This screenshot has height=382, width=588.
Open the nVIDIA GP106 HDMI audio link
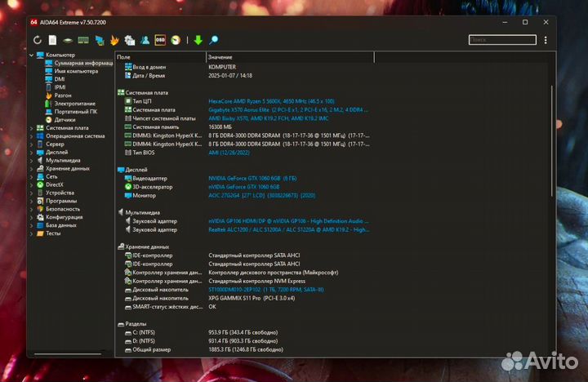click(288, 221)
